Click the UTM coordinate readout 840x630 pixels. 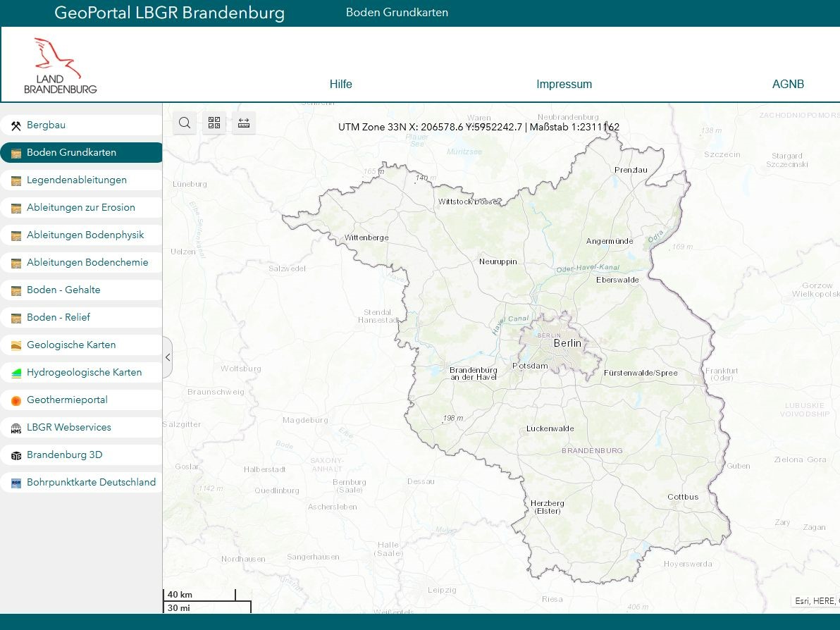tap(478, 127)
